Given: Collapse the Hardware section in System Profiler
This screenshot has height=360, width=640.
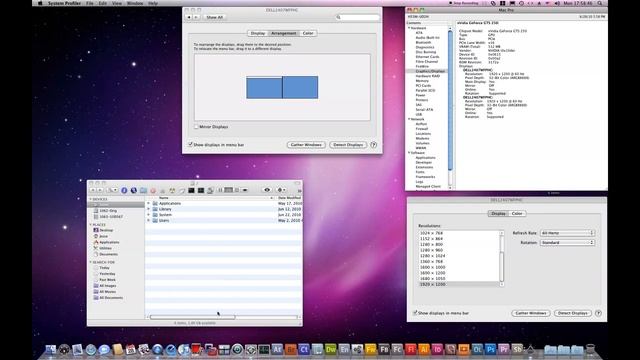Looking at the screenshot, I should (409, 28).
